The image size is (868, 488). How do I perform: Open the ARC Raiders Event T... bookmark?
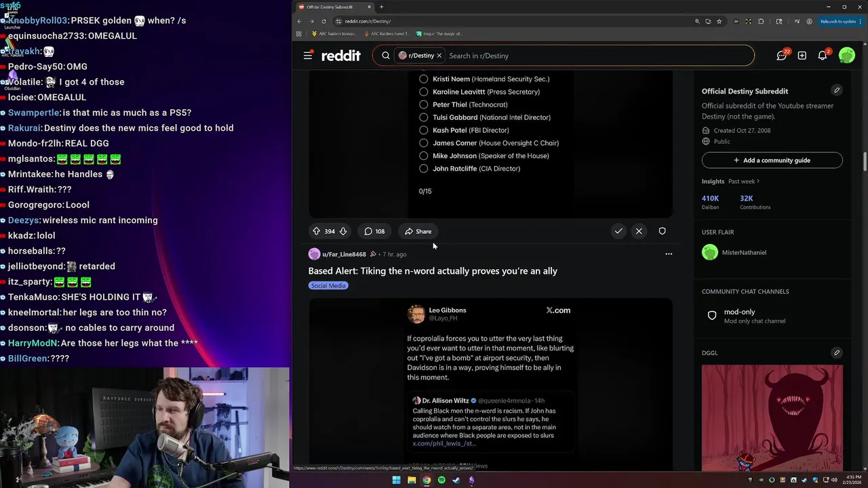pos(387,33)
